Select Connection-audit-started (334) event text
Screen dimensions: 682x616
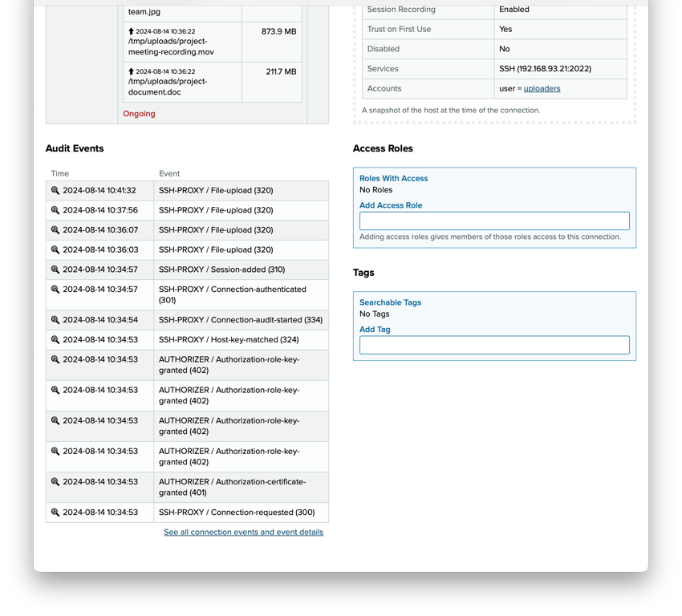tap(241, 320)
